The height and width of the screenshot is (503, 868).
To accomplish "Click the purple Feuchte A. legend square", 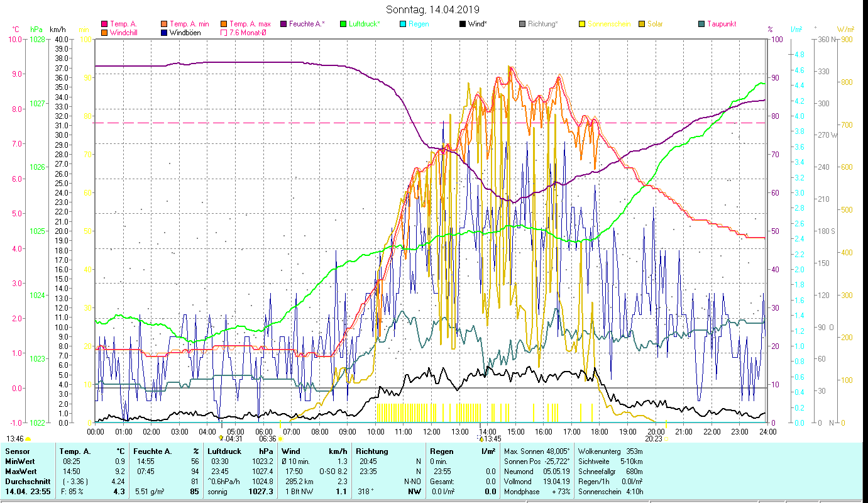I will click(283, 25).
